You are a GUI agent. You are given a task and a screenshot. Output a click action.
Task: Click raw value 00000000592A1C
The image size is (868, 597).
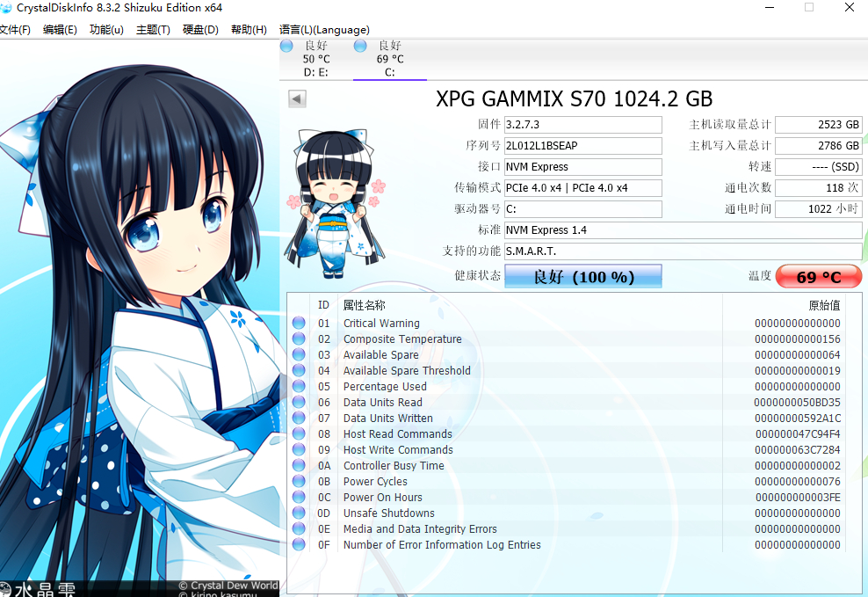[x=798, y=419]
